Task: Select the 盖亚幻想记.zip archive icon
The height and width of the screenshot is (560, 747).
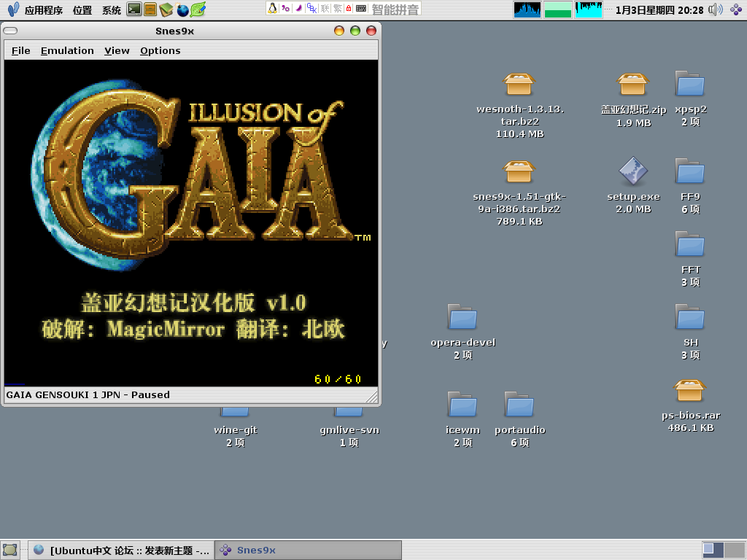Action: pos(633,85)
